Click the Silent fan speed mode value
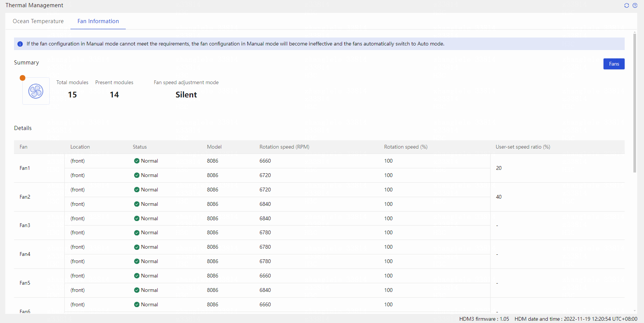 coord(186,95)
